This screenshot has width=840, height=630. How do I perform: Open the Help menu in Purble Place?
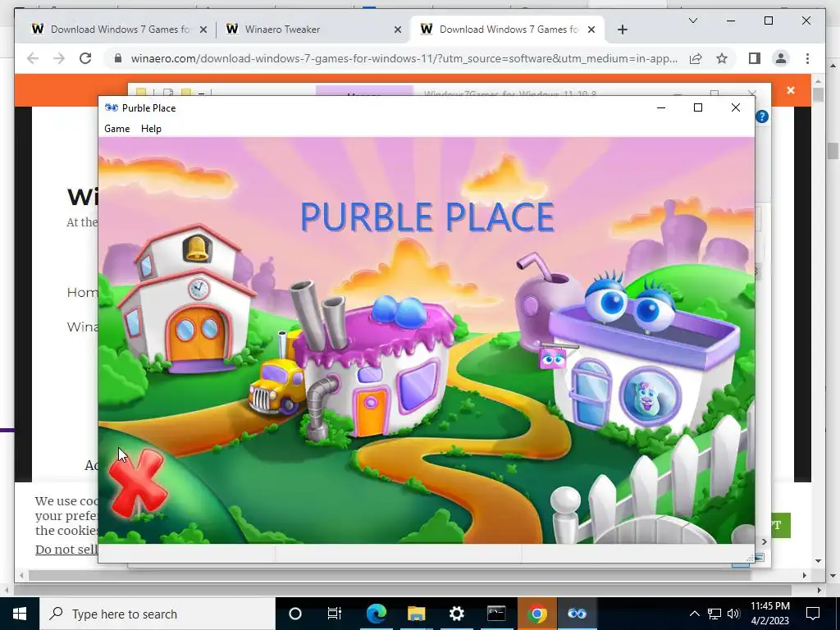pos(151,129)
